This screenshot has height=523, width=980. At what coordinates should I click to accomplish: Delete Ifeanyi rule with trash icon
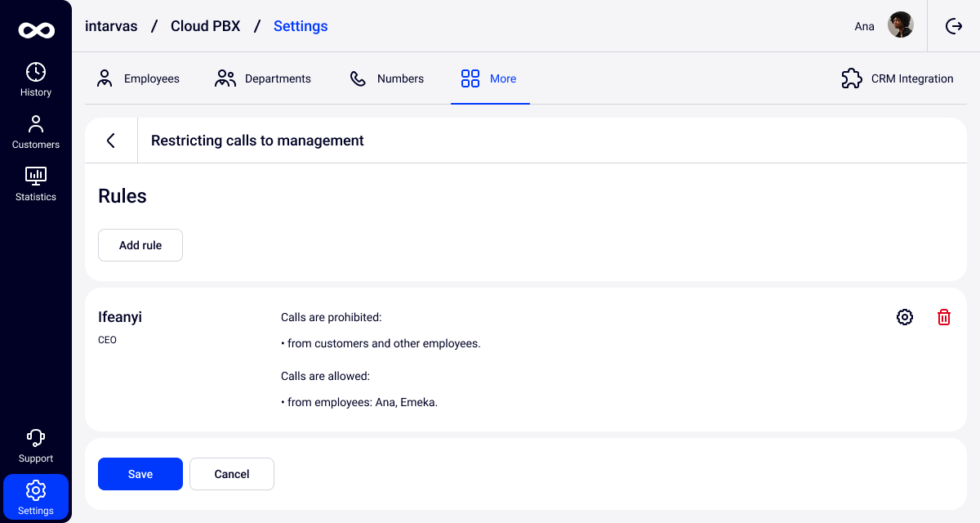click(x=944, y=317)
